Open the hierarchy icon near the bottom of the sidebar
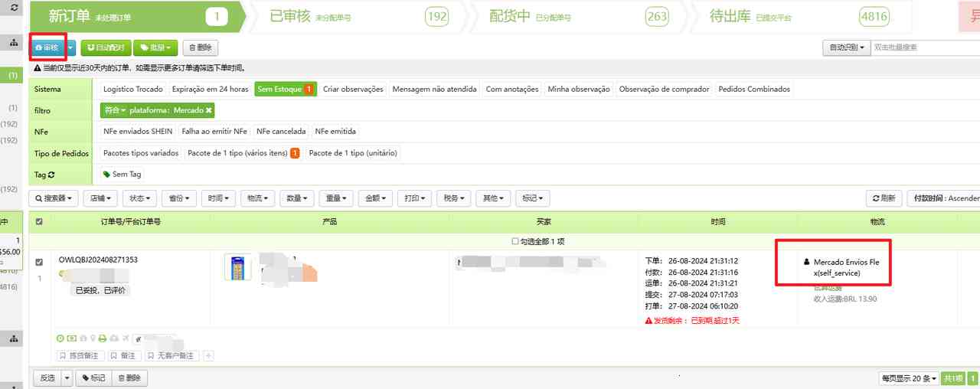This screenshot has height=389, width=980. click(x=14, y=338)
